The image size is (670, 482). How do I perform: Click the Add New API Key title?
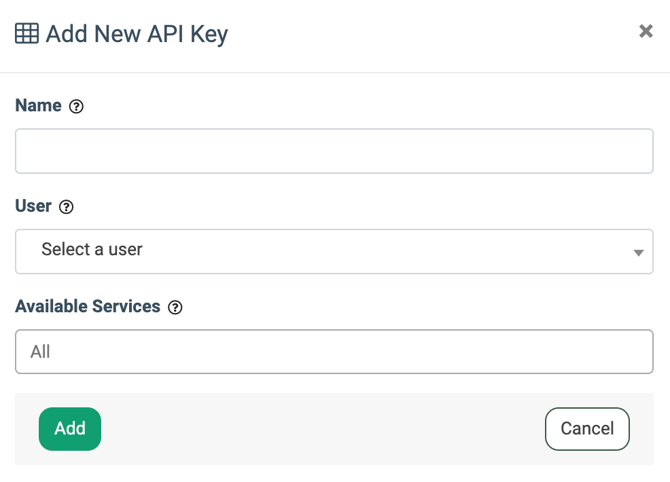(137, 34)
